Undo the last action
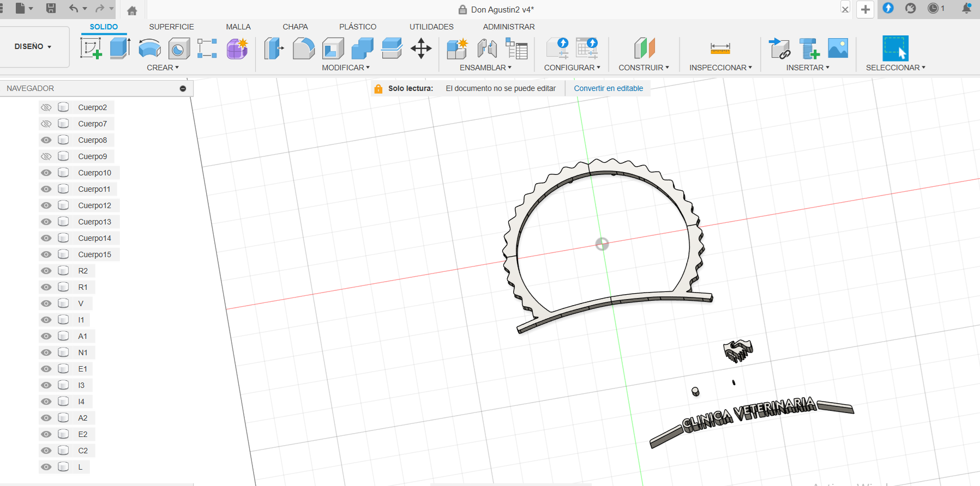 tap(74, 8)
